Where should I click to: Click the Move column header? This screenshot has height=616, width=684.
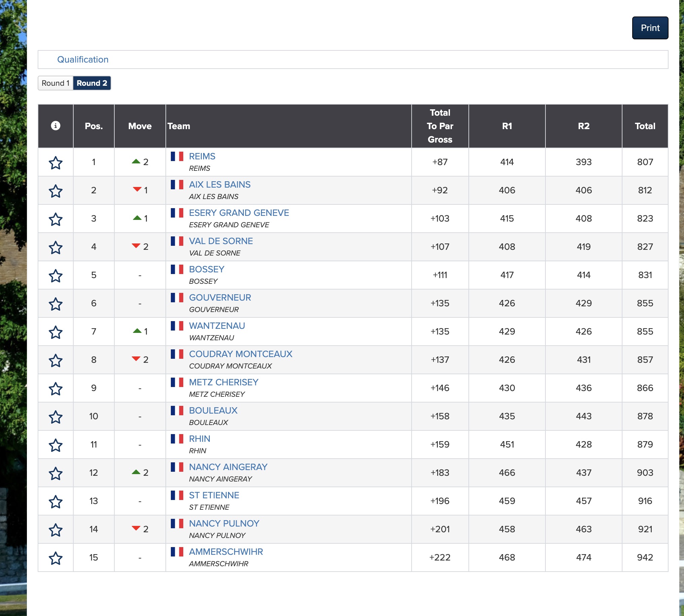(140, 126)
